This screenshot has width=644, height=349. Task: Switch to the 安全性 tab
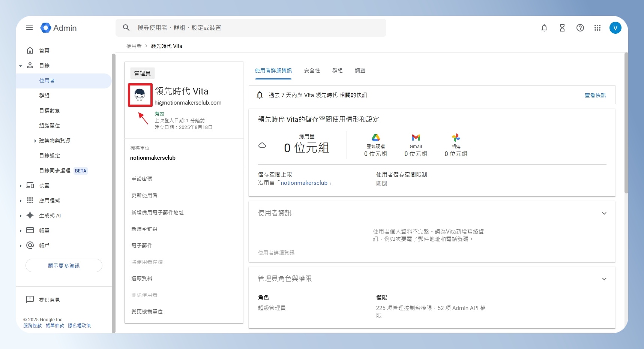coord(312,70)
